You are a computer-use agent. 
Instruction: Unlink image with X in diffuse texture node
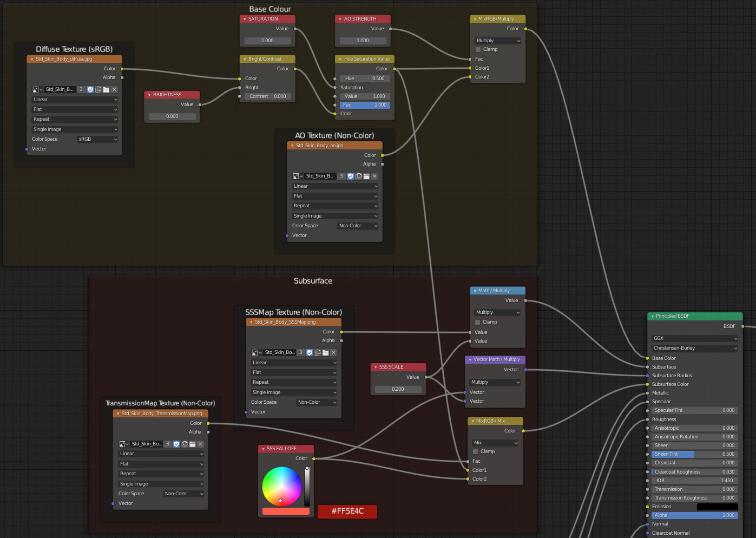coord(114,89)
